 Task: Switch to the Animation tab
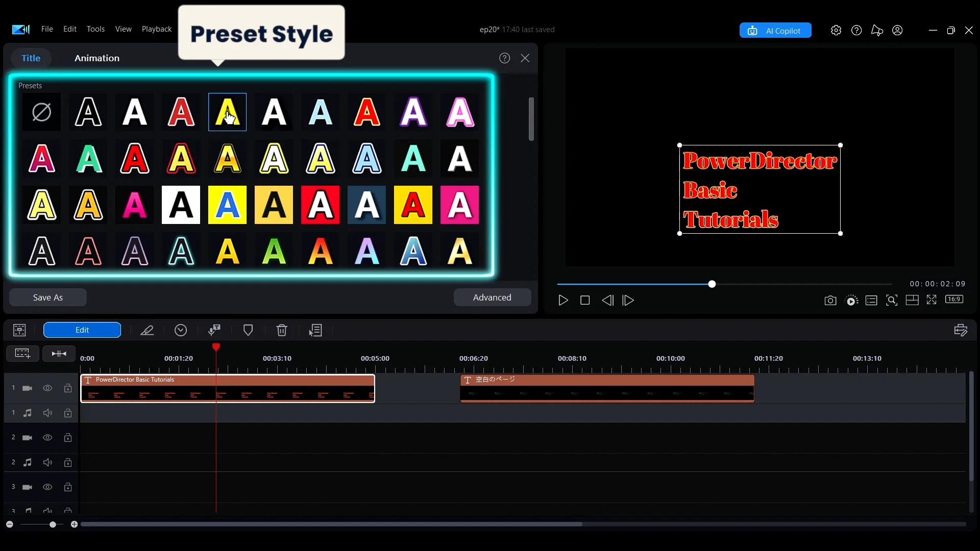point(97,58)
